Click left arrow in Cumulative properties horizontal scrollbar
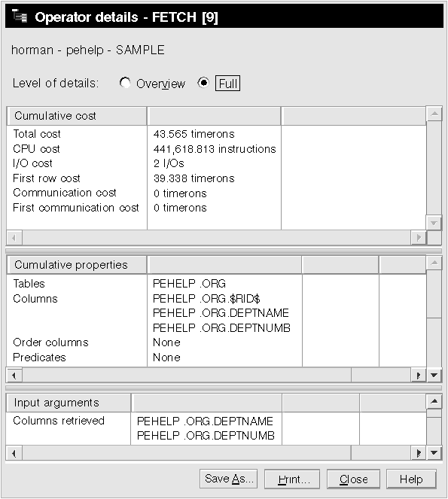 14,376
